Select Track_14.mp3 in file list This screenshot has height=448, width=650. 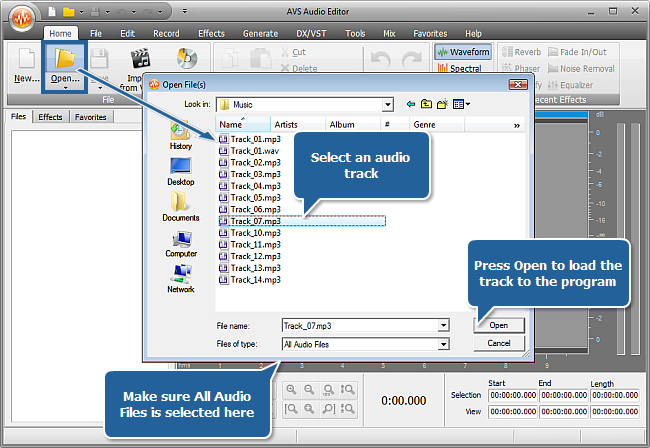point(250,280)
